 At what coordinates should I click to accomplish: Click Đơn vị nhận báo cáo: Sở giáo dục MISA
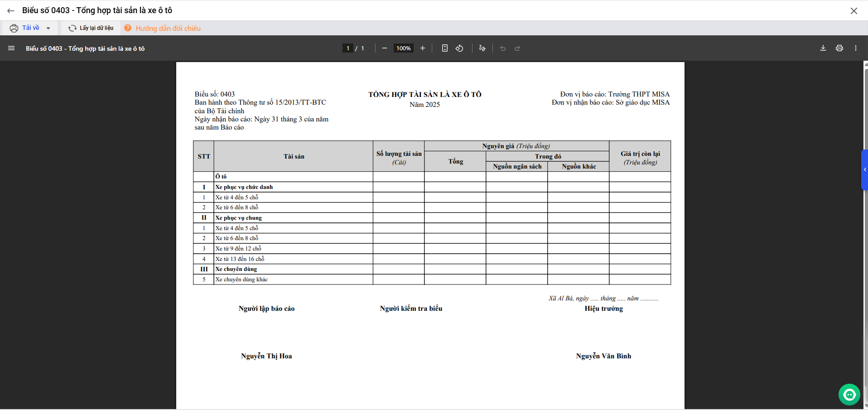pos(611,102)
